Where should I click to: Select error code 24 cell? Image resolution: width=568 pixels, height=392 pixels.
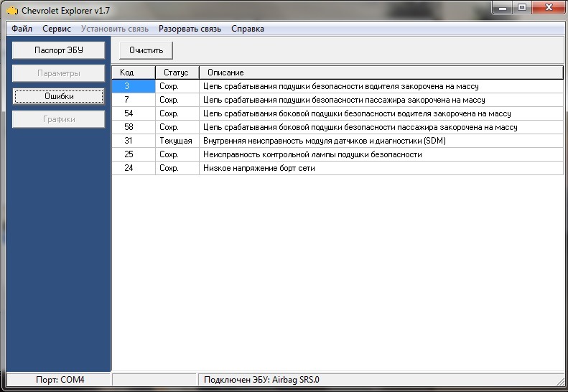pyautogui.click(x=134, y=168)
